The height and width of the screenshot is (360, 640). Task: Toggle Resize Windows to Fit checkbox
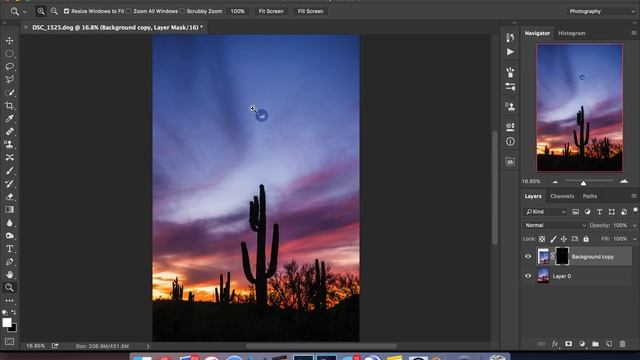coord(67,11)
